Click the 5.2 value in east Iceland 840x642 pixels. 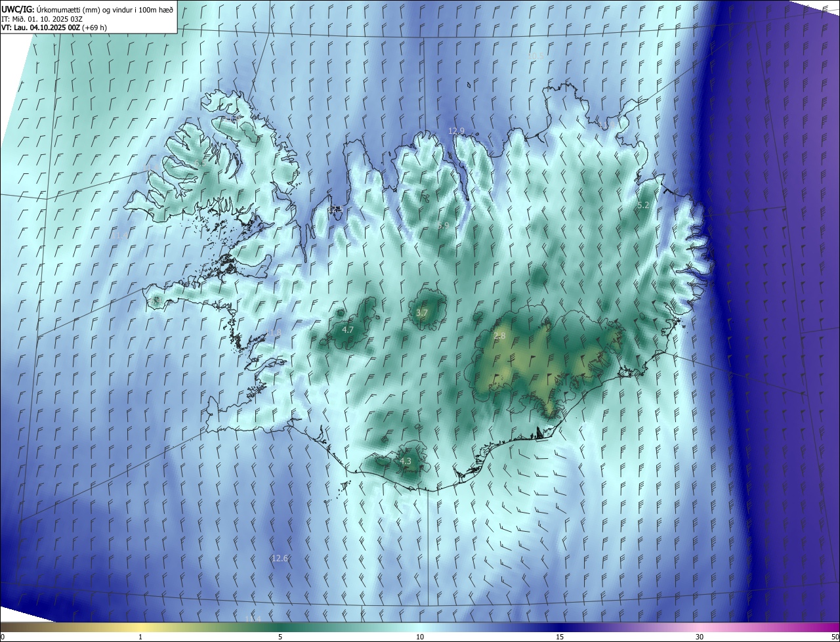[643, 205]
